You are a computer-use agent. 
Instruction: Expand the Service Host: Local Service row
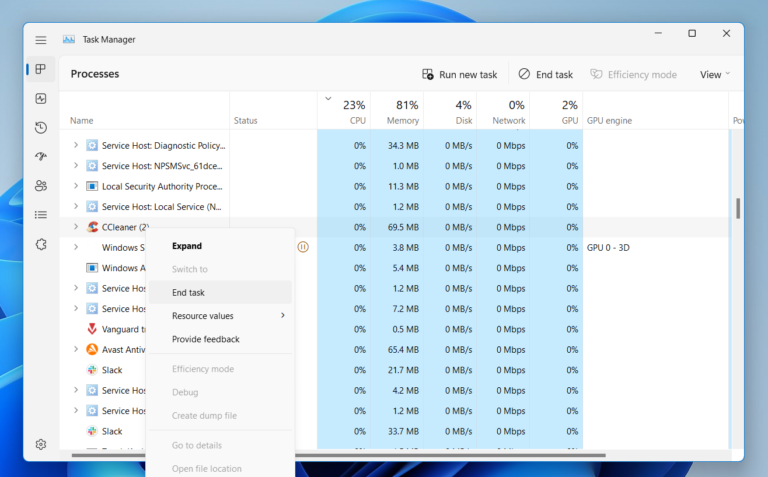(76, 206)
